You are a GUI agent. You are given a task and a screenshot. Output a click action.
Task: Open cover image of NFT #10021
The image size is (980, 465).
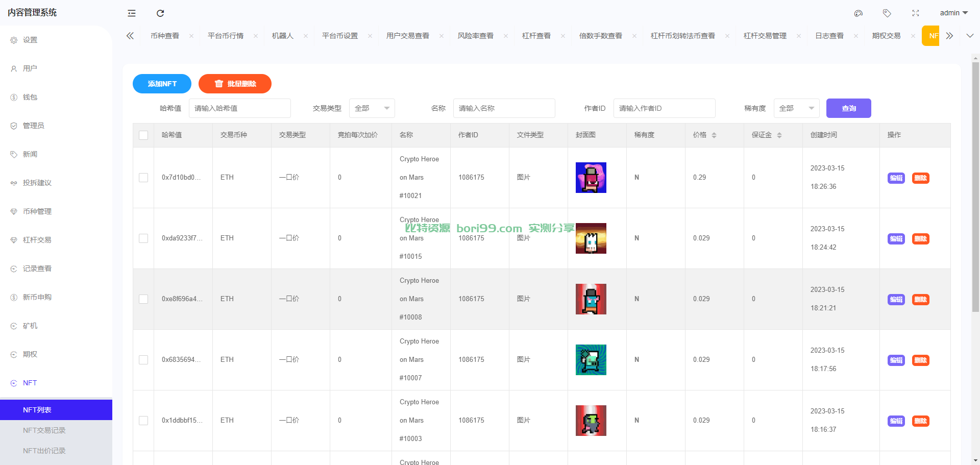tap(591, 178)
